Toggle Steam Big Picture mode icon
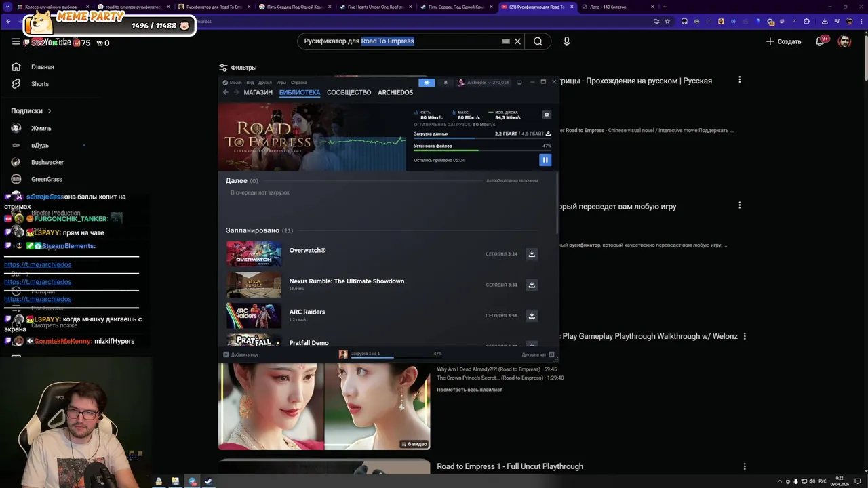Viewport: 868px width, 488px height. pyautogui.click(x=519, y=83)
